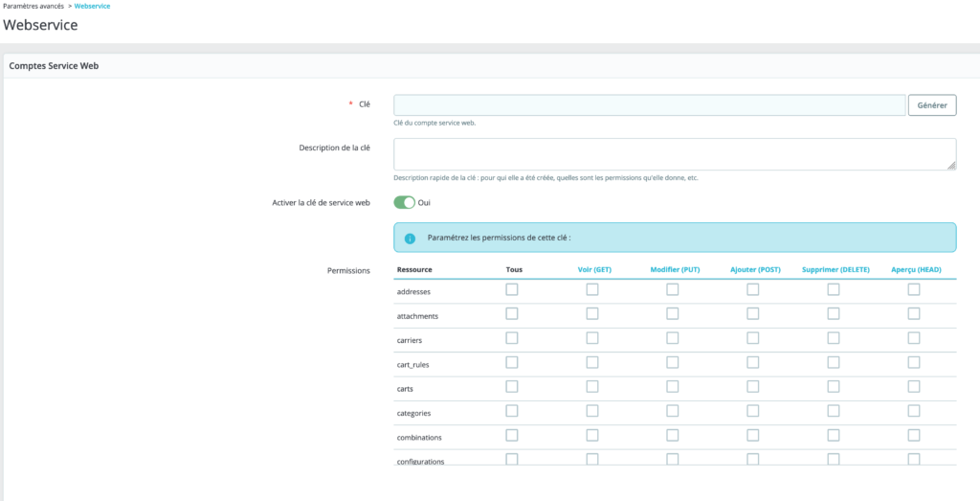Image resolution: width=980 pixels, height=501 pixels.
Task: Click the Voir (GET) column header
Action: click(594, 269)
